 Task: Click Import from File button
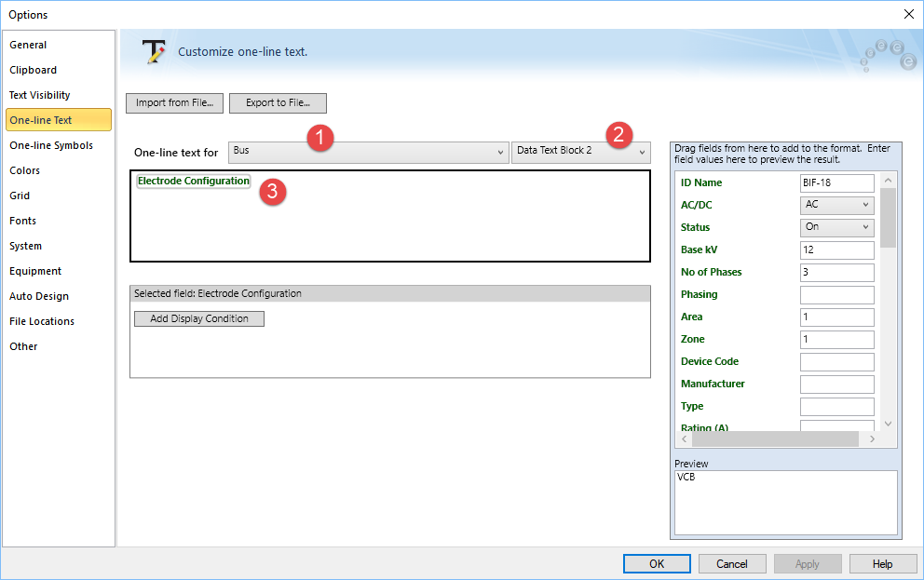[174, 103]
